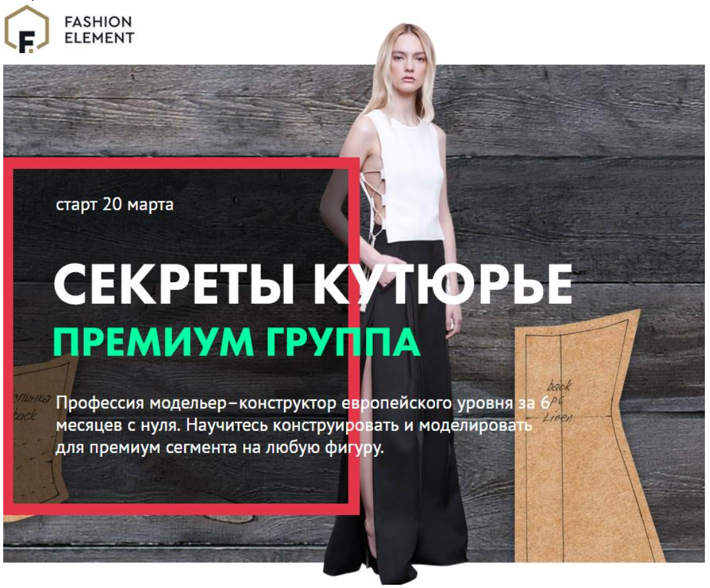This screenshot has height=588, width=710.
Task: Click the course description paragraph about модельер-конструктор
Action: coord(303,425)
